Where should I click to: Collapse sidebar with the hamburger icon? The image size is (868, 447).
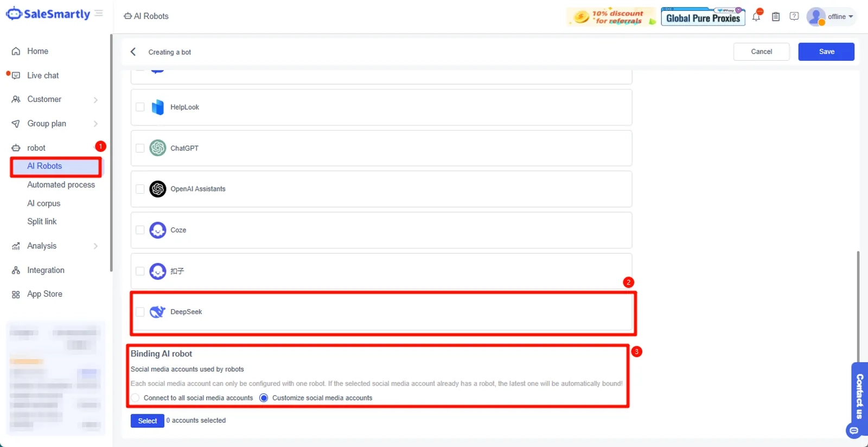[99, 14]
